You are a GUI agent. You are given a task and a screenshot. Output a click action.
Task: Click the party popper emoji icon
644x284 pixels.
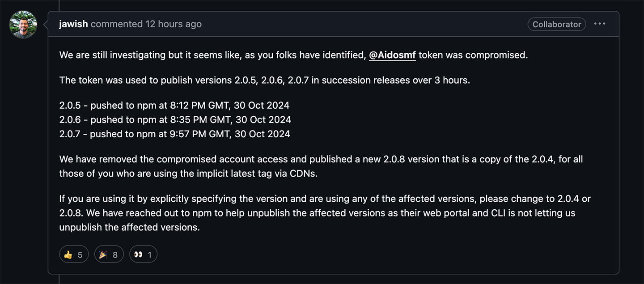[x=103, y=254]
